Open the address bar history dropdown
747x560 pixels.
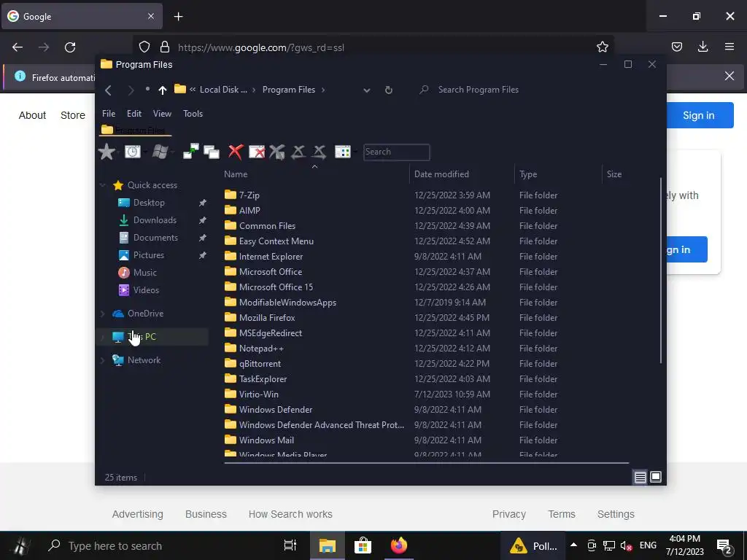(x=366, y=90)
